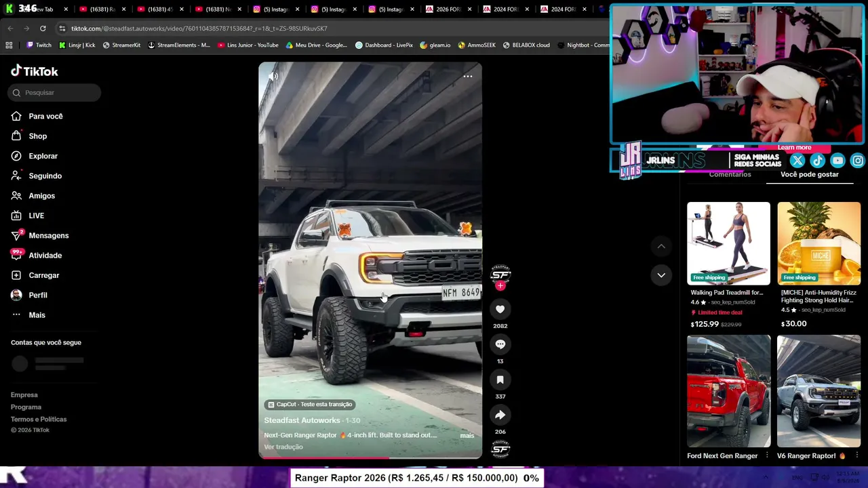868x488 pixels.
Task: Open the Perfil page
Action: [37, 295]
